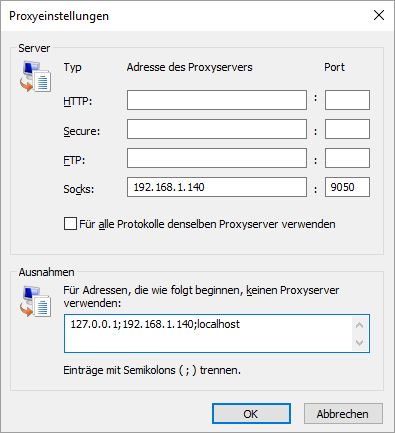
Task: Enable same proxy server for all protocols
Action: coord(70,224)
